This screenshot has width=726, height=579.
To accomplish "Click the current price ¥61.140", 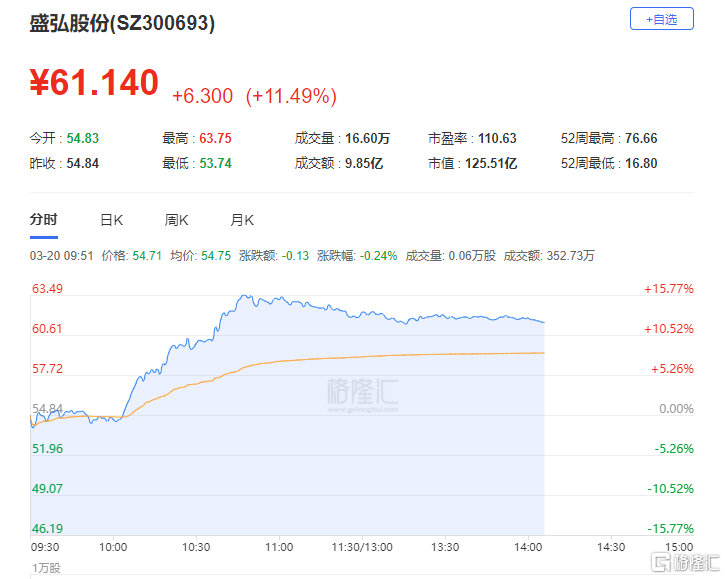I will pyautogui.click(x=95, y=83).
